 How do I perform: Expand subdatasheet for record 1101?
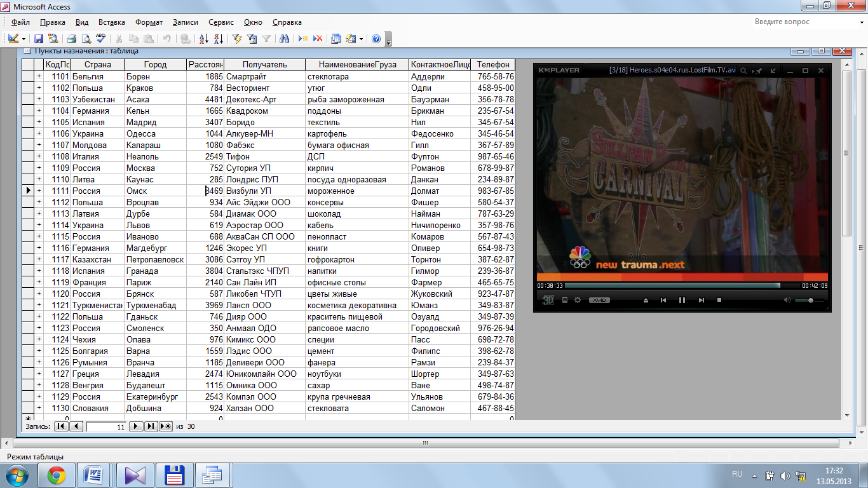coord(39,76)
